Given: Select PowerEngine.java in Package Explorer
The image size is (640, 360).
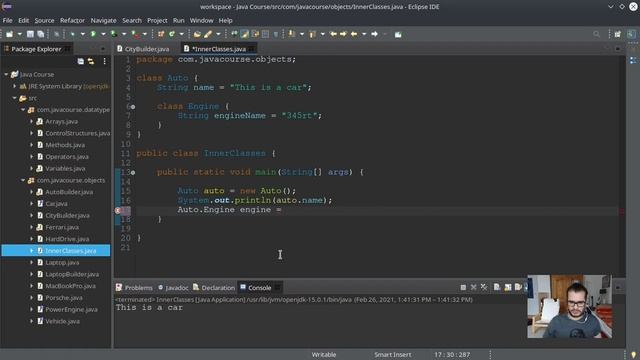Looking at the screenshot, I should coord(71,309).
